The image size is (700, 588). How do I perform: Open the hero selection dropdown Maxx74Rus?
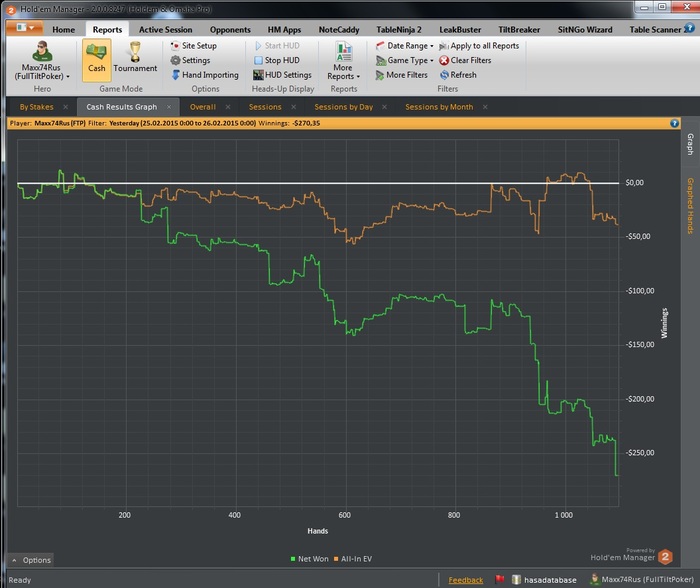point(42,61)
